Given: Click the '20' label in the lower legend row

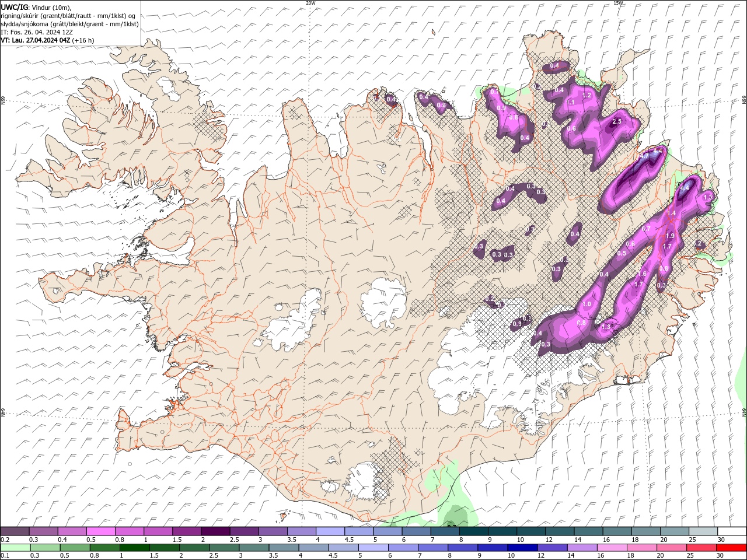Looking at the screenshot, I should [661, 556].
